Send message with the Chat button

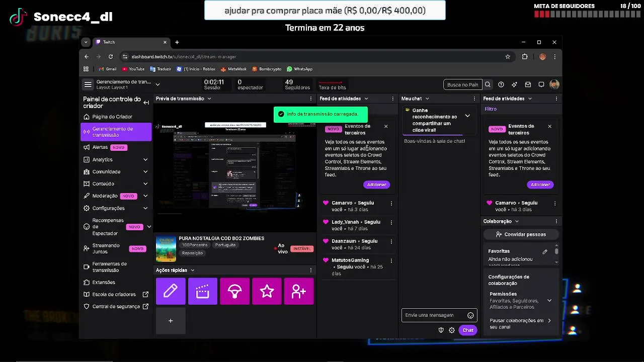tap(468, 330)
